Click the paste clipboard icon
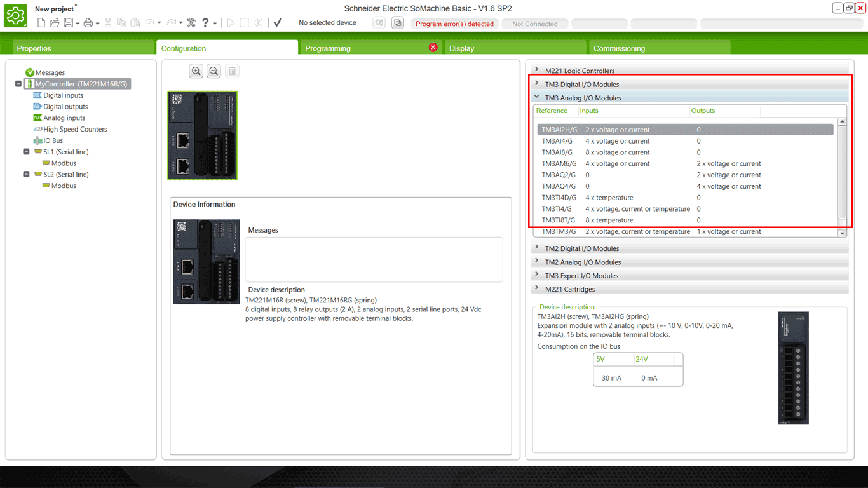The image size is (868, 488). 135,23
